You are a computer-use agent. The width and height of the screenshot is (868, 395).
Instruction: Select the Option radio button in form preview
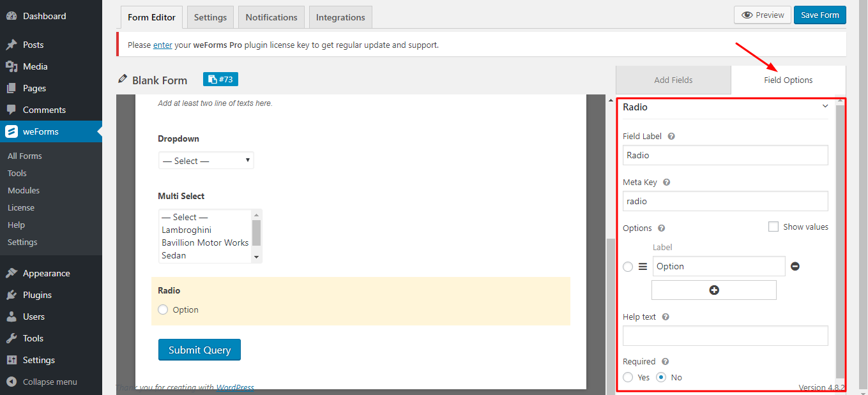163,309
